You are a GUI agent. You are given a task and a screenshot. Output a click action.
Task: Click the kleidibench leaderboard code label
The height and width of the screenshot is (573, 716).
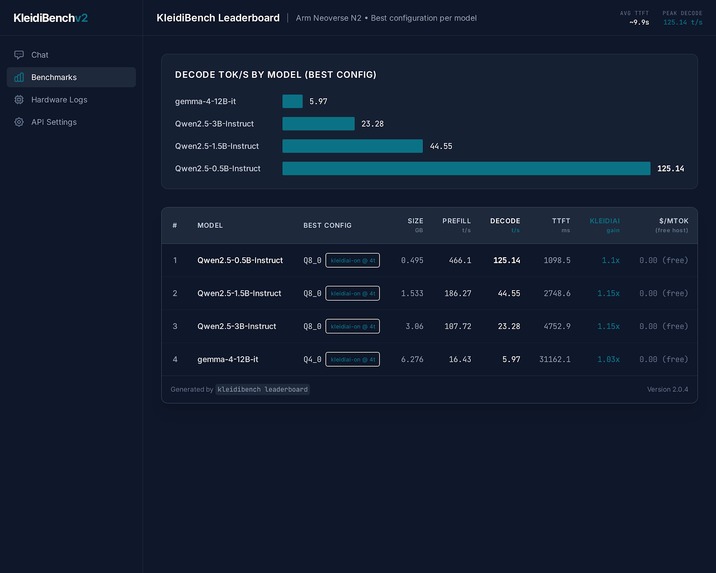pyautogui.click(x=263, y=389)
